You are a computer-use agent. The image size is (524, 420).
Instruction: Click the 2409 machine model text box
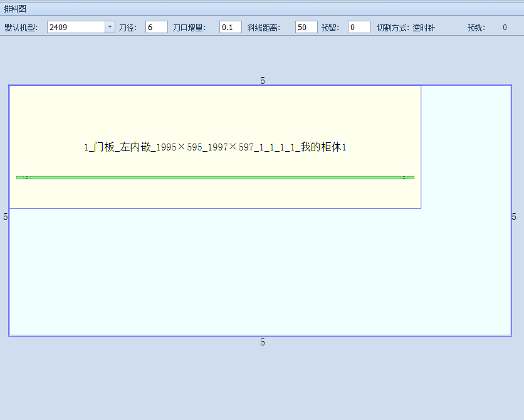tap(75, 27)
